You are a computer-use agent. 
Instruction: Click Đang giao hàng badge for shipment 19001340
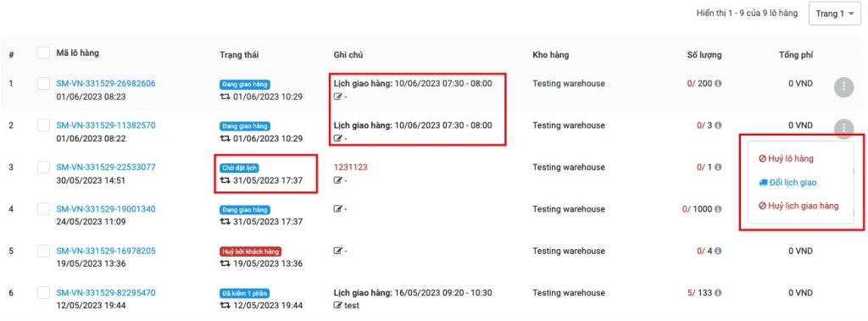pyautogui.click(x=244, y=210)
